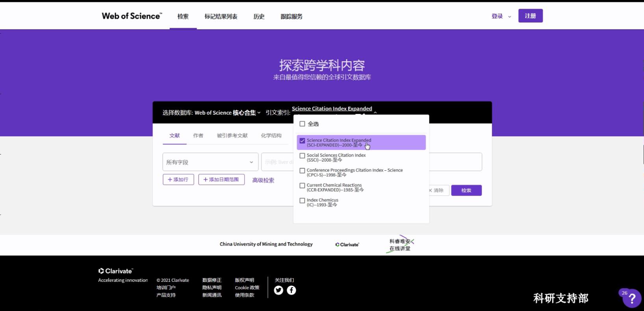The width and height of the screenshot is (644, 311).
Task: Click the 注册 register button
Action: 530,16
